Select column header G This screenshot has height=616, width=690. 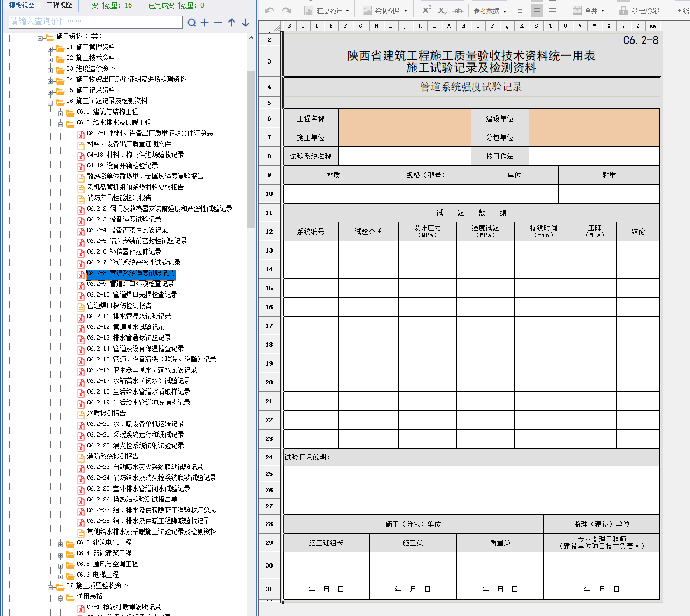pos(360,26)
